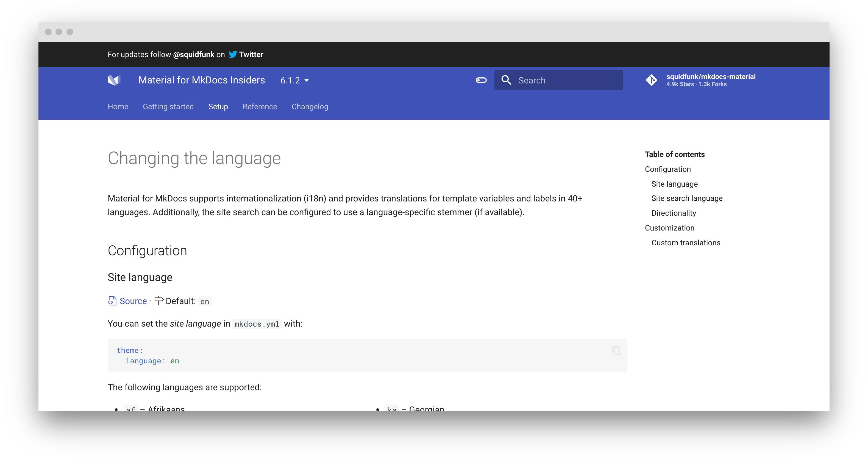
Task: Switch the color scheme toggle in the header
Action: [481, 80]
